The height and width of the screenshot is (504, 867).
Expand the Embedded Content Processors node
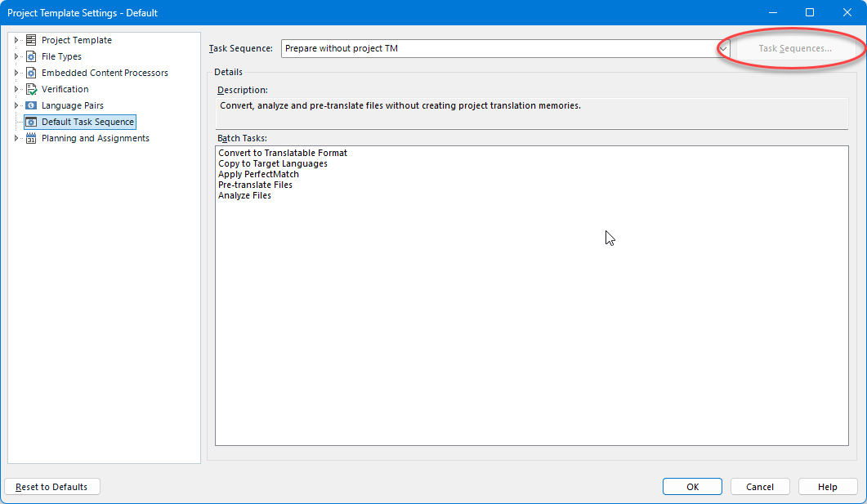pyautogui.click(x=16, y=73)
